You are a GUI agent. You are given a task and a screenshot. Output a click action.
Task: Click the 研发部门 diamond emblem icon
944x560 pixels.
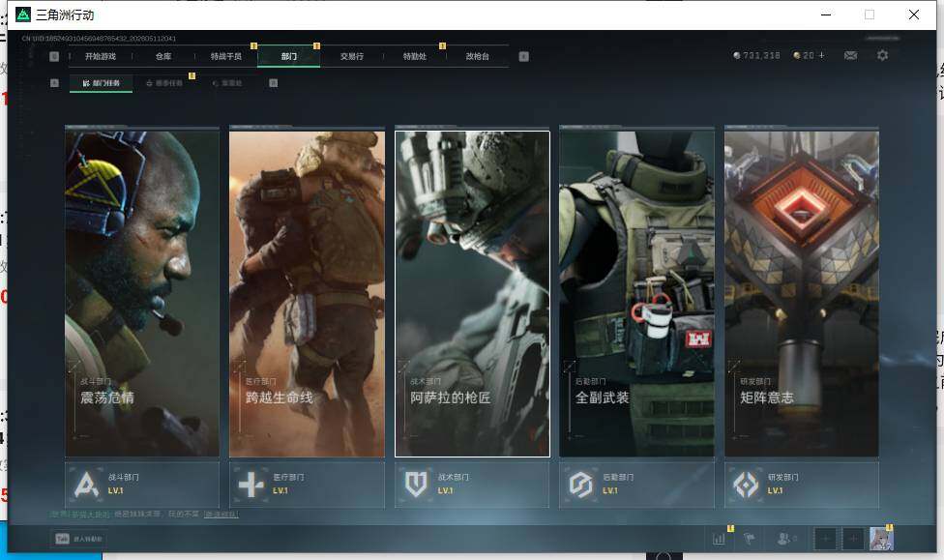[746, 485]
